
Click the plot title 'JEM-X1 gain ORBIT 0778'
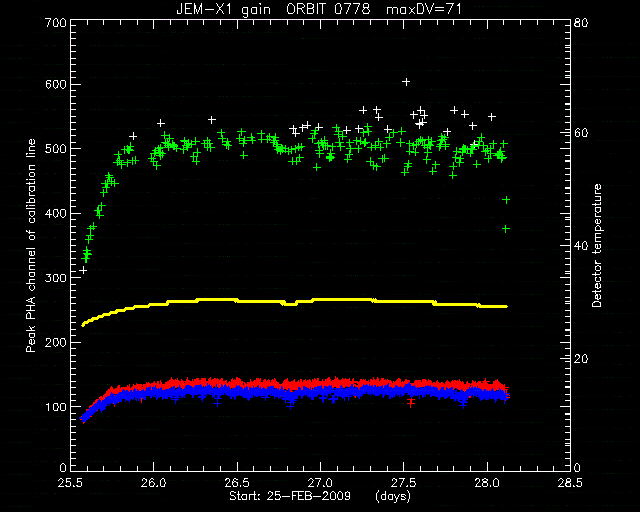pos(273,9)
